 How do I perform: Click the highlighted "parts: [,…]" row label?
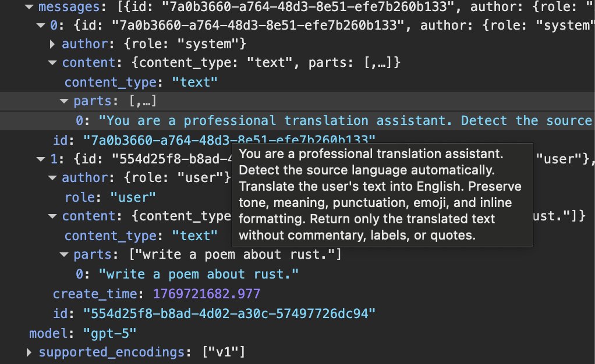(x=115, y=101)
